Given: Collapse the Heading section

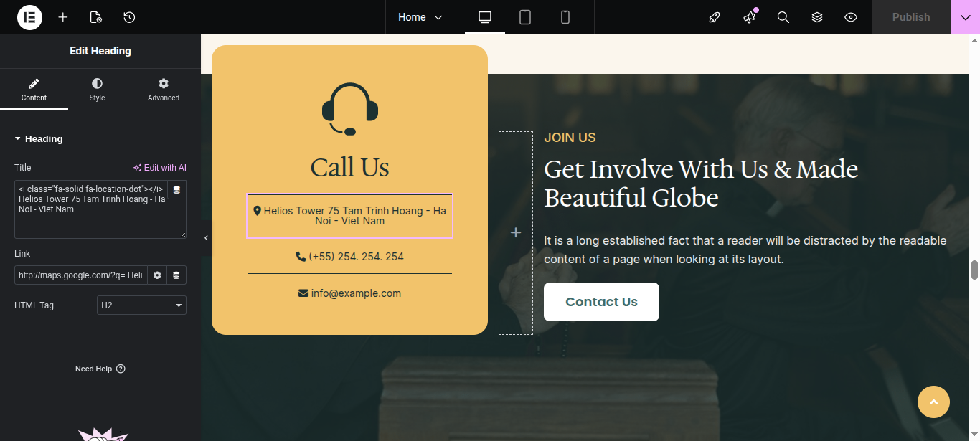Looking at the screenshot, I should [x=39, y=139].
